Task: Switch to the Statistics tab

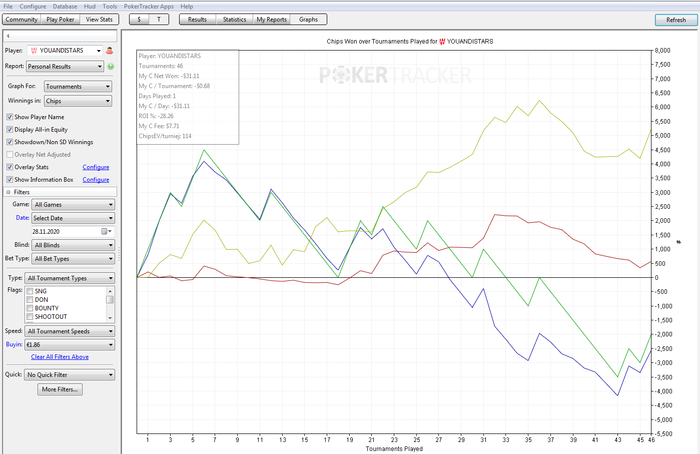Action: 234,20
